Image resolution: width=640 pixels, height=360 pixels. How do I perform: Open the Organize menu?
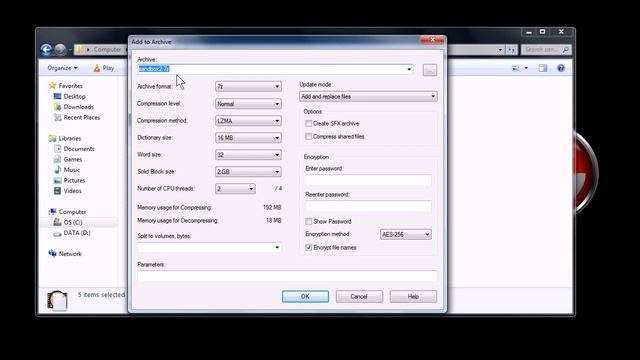coord(62,68)
